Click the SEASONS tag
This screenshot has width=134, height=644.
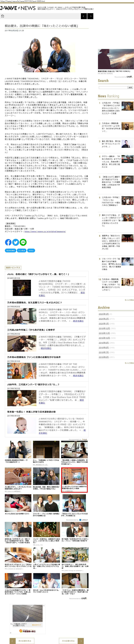[11, 251]
